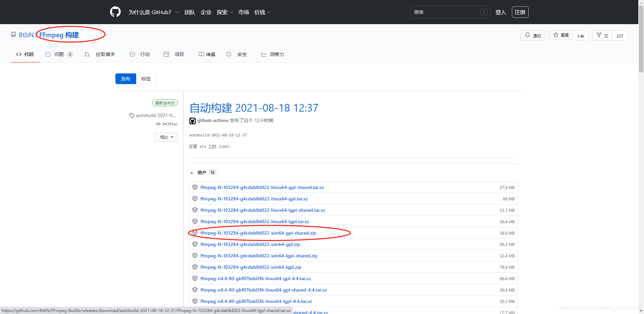Download ffmpeg-N-103284 linux64-lgpl.tar.xz

coord(255,222)
